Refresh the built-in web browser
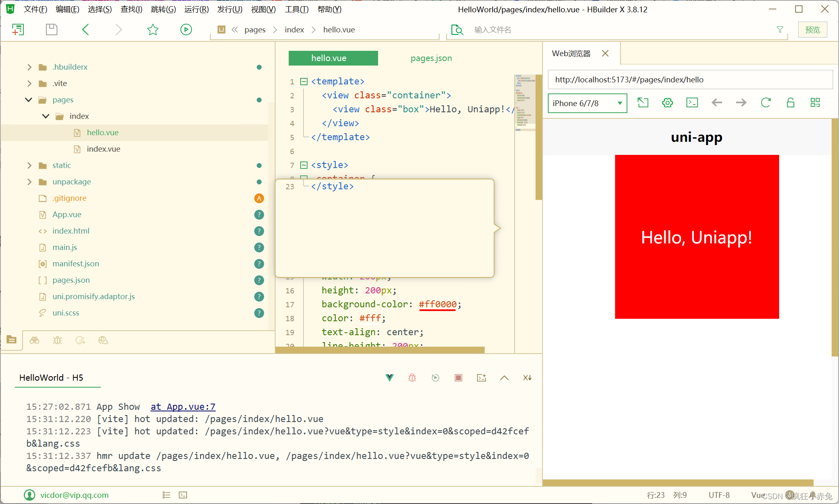Image resolution: width=839 pixels, height=504 pixels. pos(766,102)
